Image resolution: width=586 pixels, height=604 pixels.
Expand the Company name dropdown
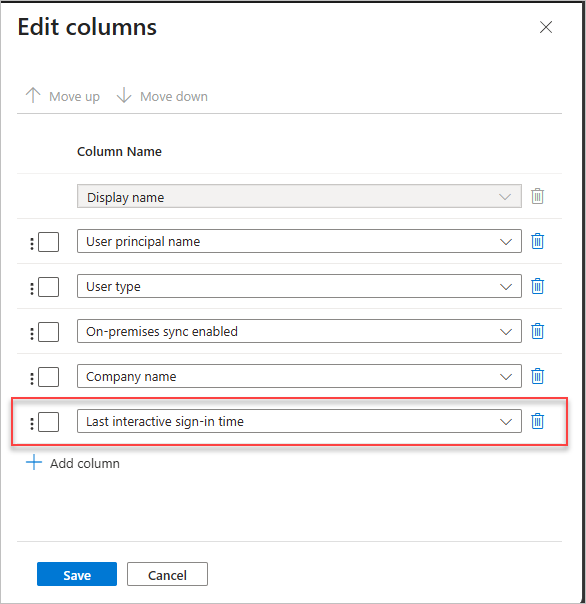(x=299, y=376)
